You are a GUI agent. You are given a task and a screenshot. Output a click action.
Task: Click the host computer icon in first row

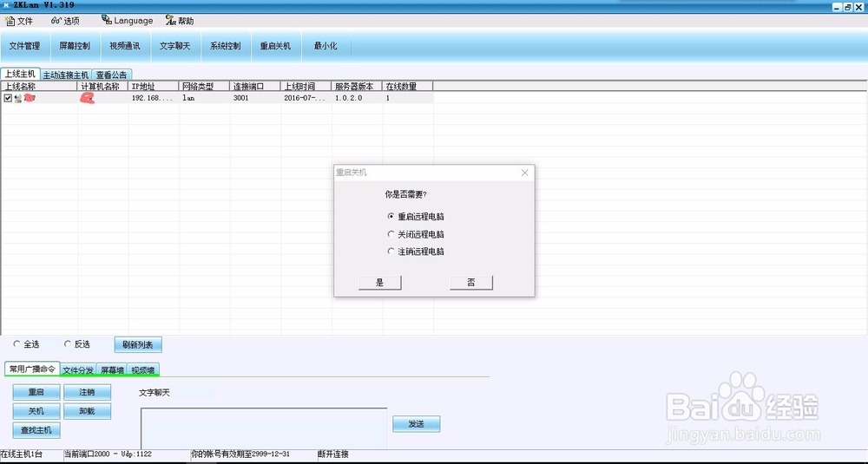coord(18,98)
